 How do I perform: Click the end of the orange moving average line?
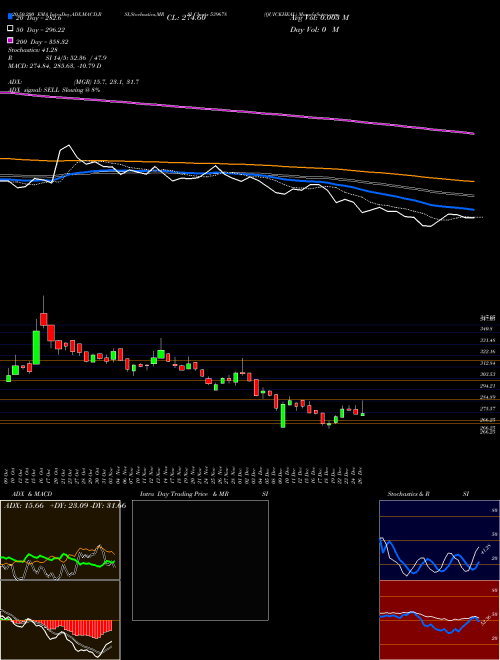474,181
